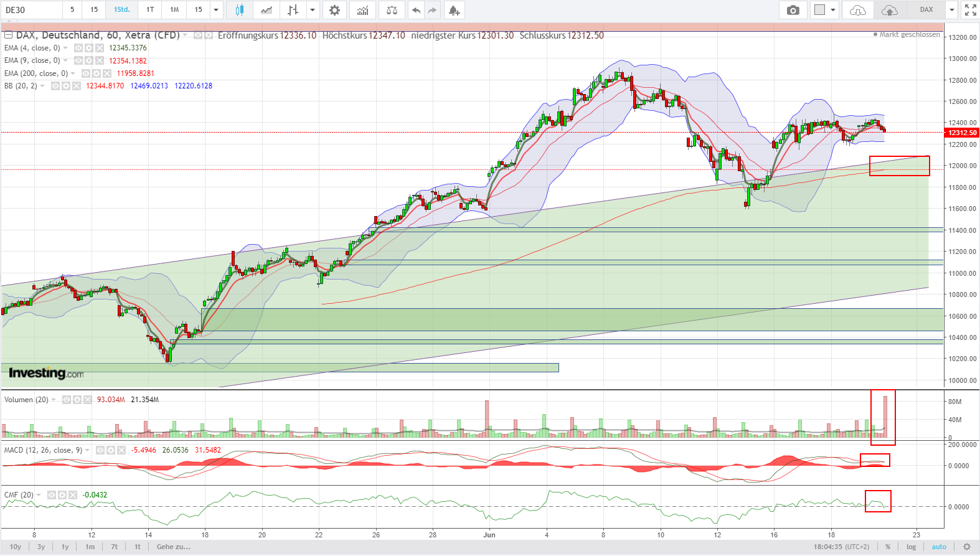Expand the CMF (20) menu arrow
980x556 pixels.
(x=39, y=495)
